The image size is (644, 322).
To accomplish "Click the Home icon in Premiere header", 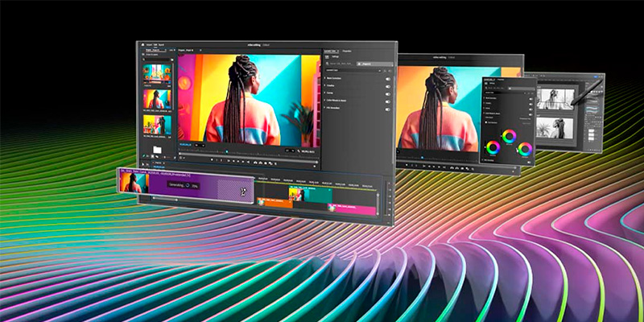I will 142,45.
